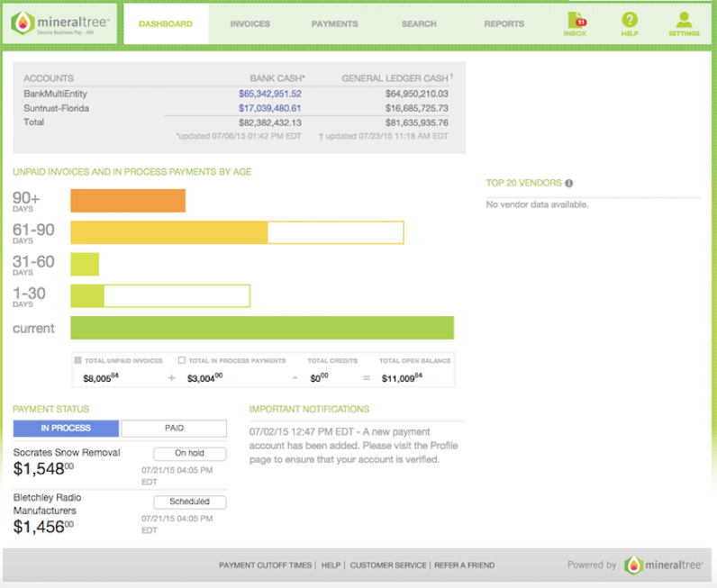The image size is (717, 588).
Task: Click the MineralTree logo in header
Action: pyautogui.click(x=60, y=23)
